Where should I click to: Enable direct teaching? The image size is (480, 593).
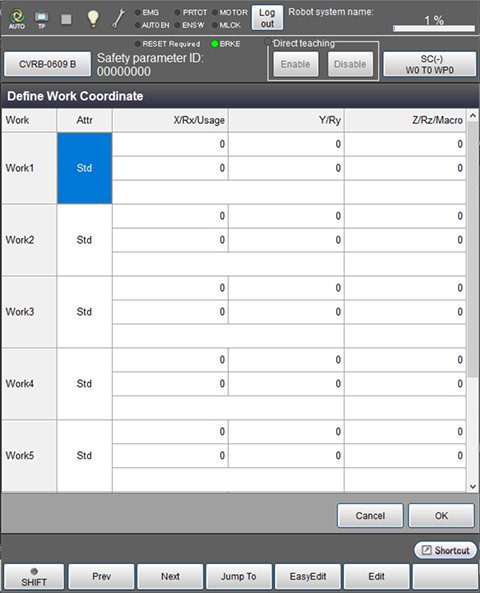[x=295, y=64]
